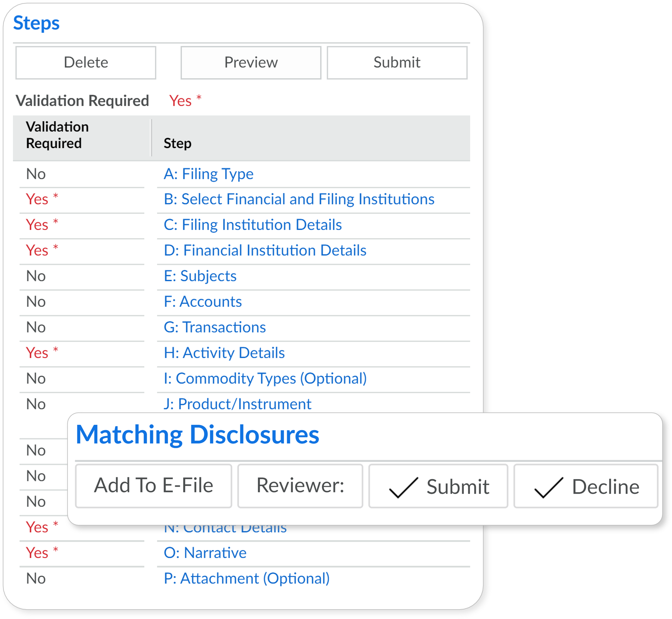The image size is (672, 619).
Task: Click the Reviewer: button
Action: click(x=300, y=486)
